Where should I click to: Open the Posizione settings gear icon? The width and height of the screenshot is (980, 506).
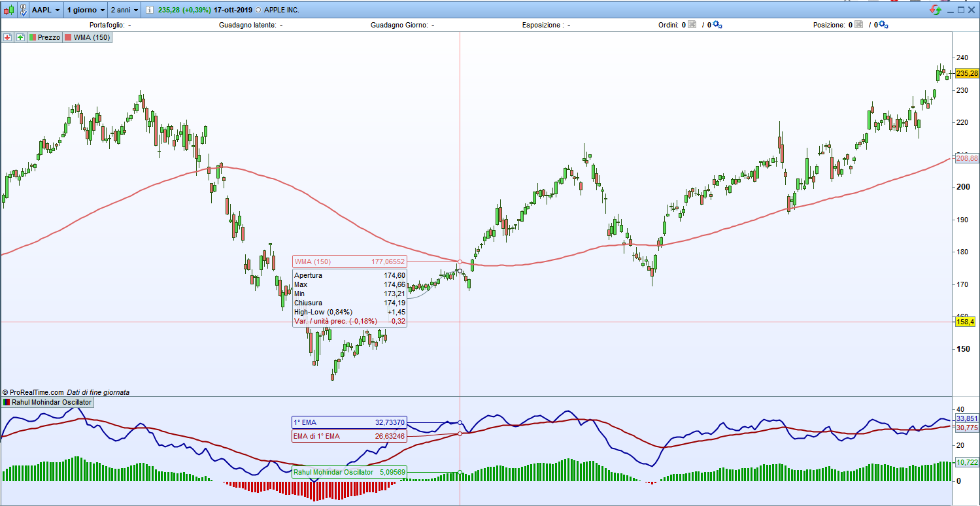coord(884,25)
